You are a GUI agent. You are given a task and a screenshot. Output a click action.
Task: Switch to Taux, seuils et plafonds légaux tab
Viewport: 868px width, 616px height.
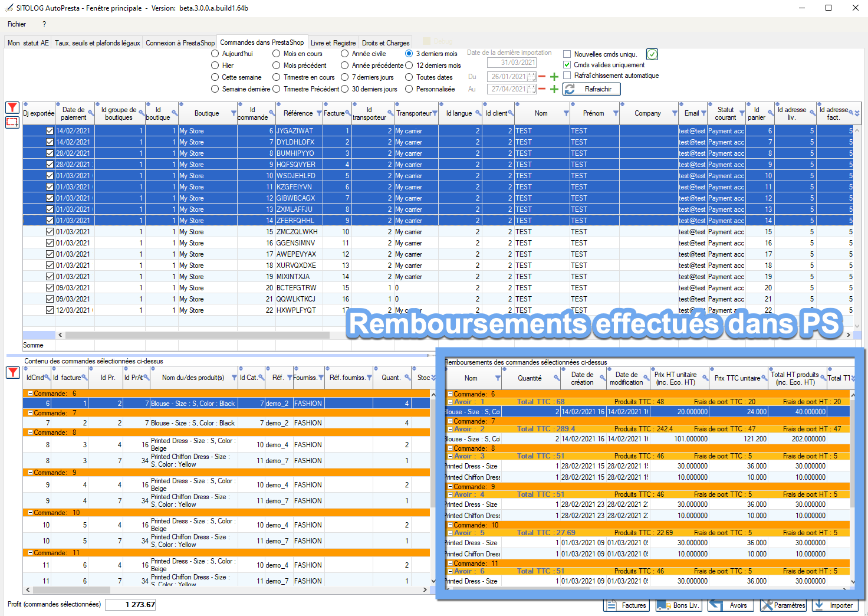tap(97, 42)
